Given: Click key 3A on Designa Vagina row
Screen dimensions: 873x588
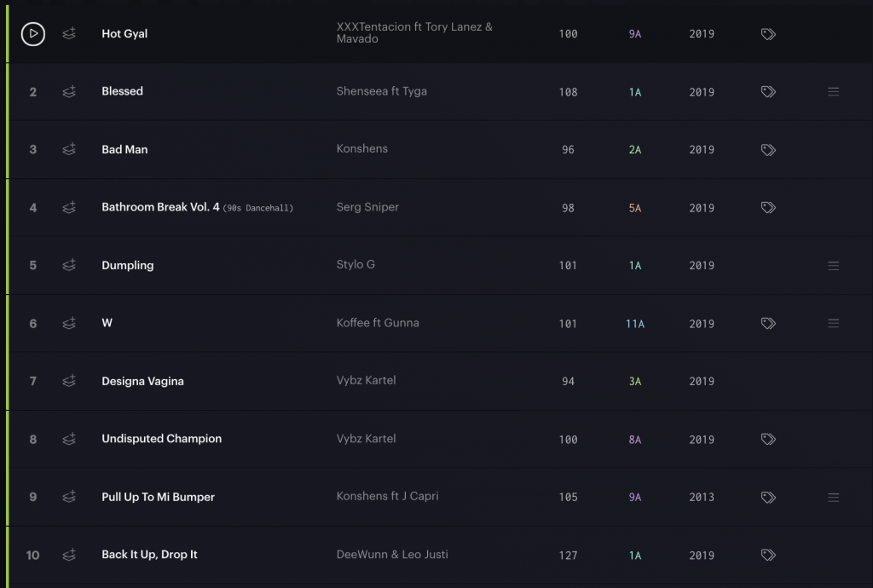Looking at the screenshot, I should click(x=634, y=381).
